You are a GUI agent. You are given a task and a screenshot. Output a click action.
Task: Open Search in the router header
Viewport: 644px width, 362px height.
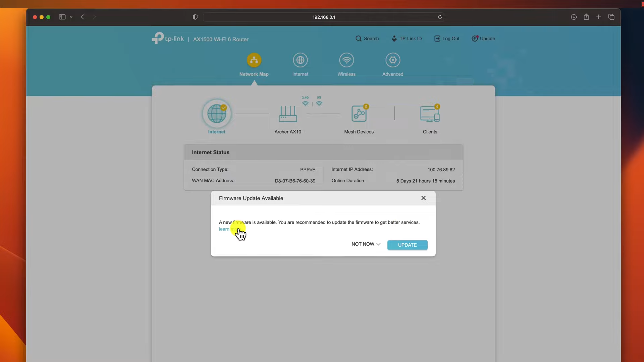367,39
